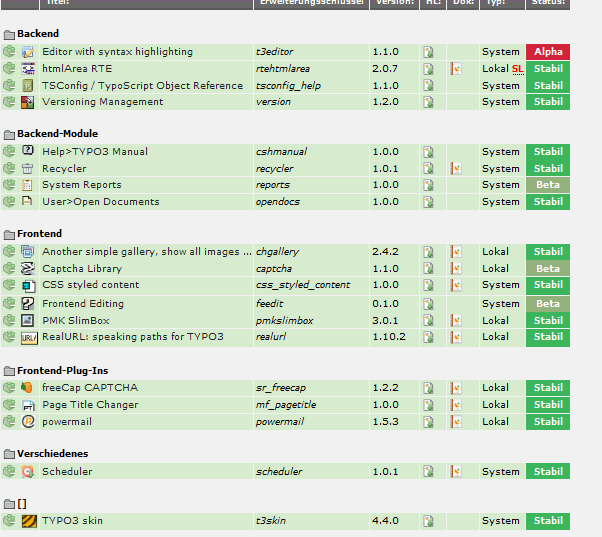Click the red SL marker beside Lokal
Viewport: 602px width, 537px height.
[518, 69]
